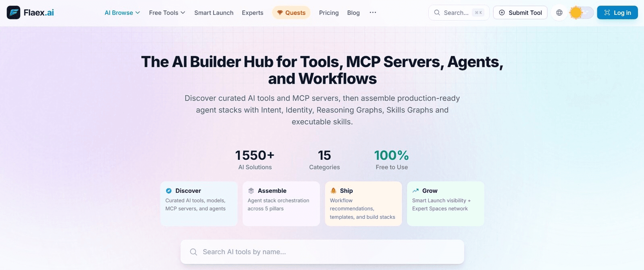
Task: Click the Free Tools chevron arrow
Action: (183, 12)
